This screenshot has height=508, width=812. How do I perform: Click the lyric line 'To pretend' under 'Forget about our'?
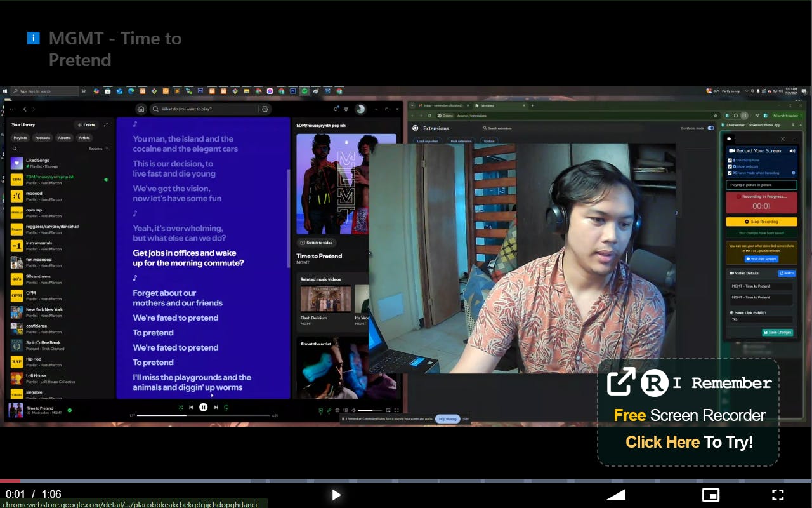[x=153, y=333]
